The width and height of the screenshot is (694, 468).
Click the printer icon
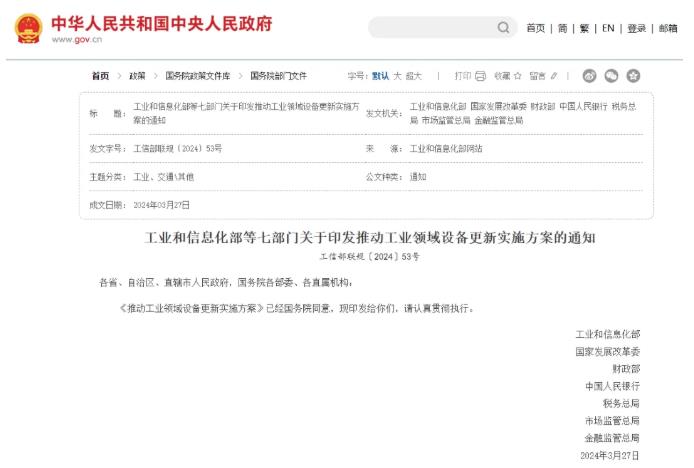(481, 76)
